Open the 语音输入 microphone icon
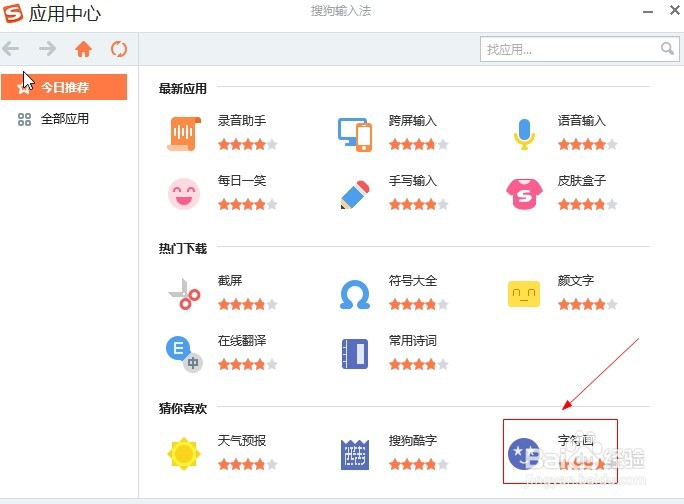This screenshot has height=504, width=684. pos(524,134)
